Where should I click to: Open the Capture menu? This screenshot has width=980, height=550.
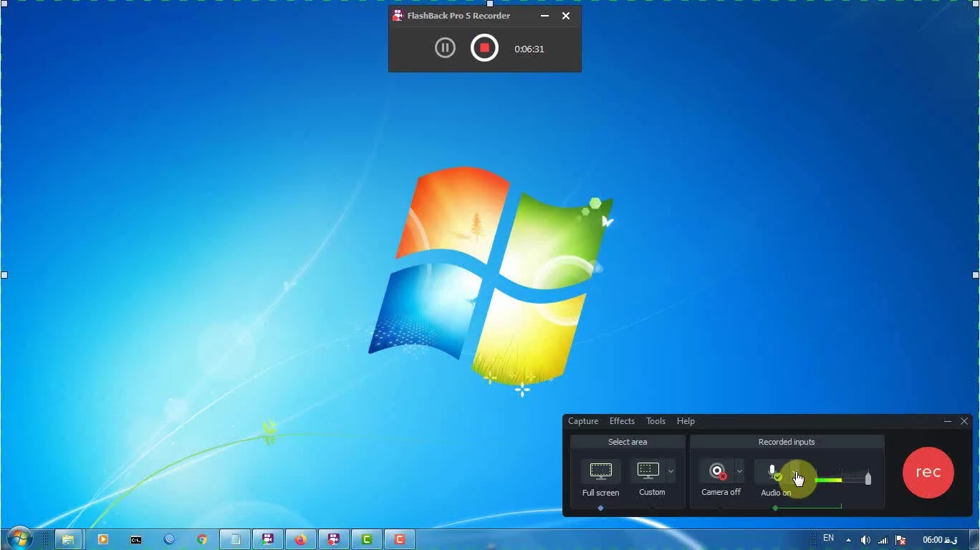[583, 421]
